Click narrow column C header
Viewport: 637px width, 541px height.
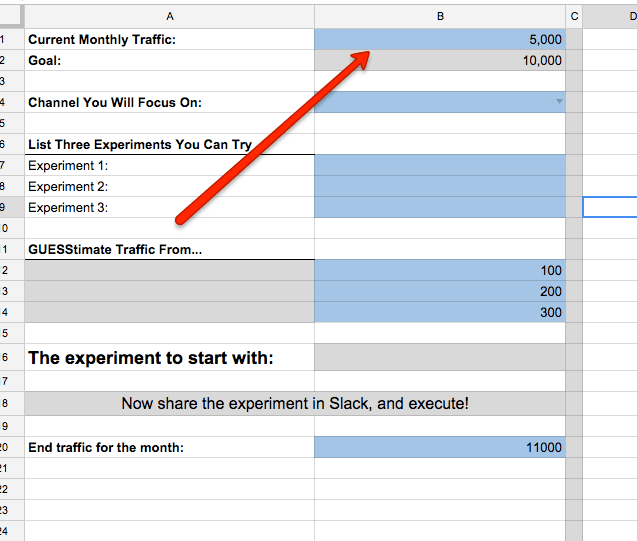(x=574, y=16)
